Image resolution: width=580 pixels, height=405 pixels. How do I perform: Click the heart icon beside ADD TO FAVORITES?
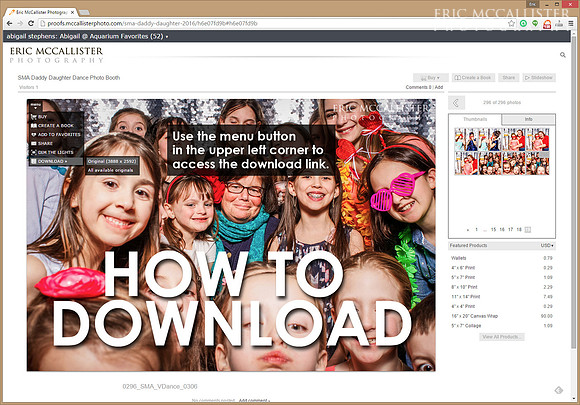click(34, 135)
